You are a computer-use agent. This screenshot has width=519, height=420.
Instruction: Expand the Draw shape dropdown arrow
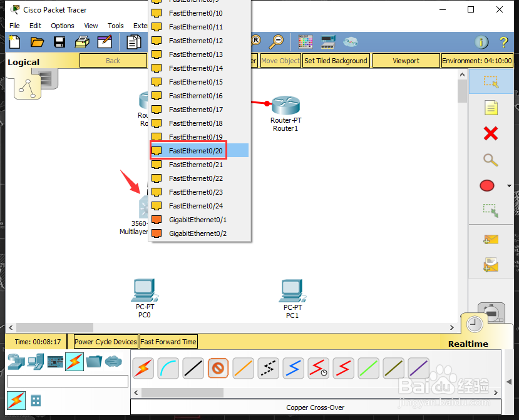click(509, 186)
